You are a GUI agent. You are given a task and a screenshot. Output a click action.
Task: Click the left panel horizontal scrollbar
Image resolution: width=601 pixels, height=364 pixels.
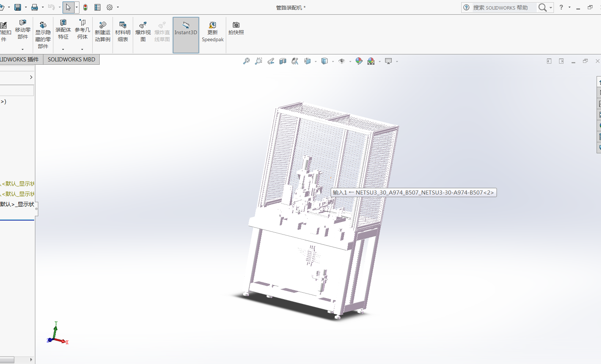[x=7, y=360]
